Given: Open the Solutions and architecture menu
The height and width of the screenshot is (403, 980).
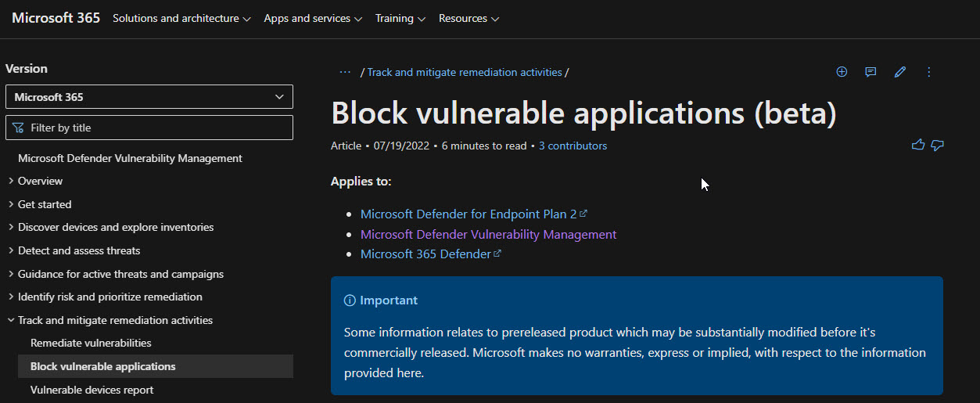Looking at the screenshot, I should [x=181, y=18].
